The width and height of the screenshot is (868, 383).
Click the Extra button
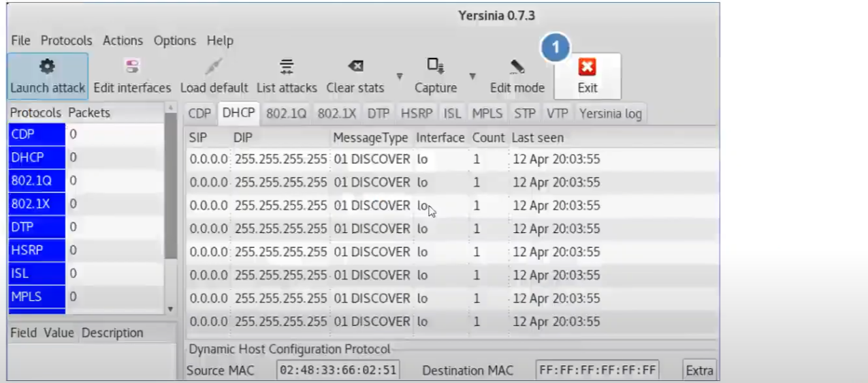pos(699,370)
